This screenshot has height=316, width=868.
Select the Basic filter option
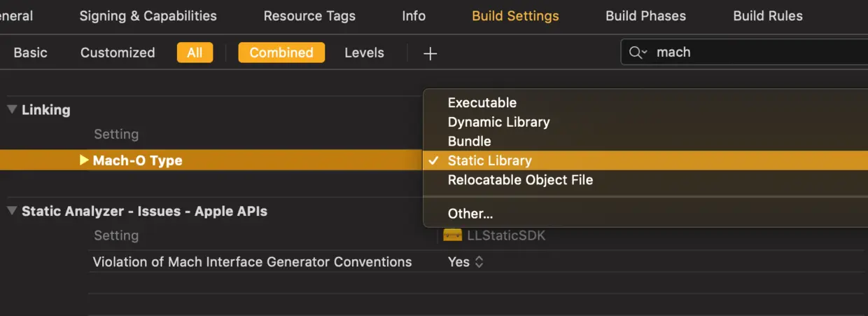pos(31,53)
